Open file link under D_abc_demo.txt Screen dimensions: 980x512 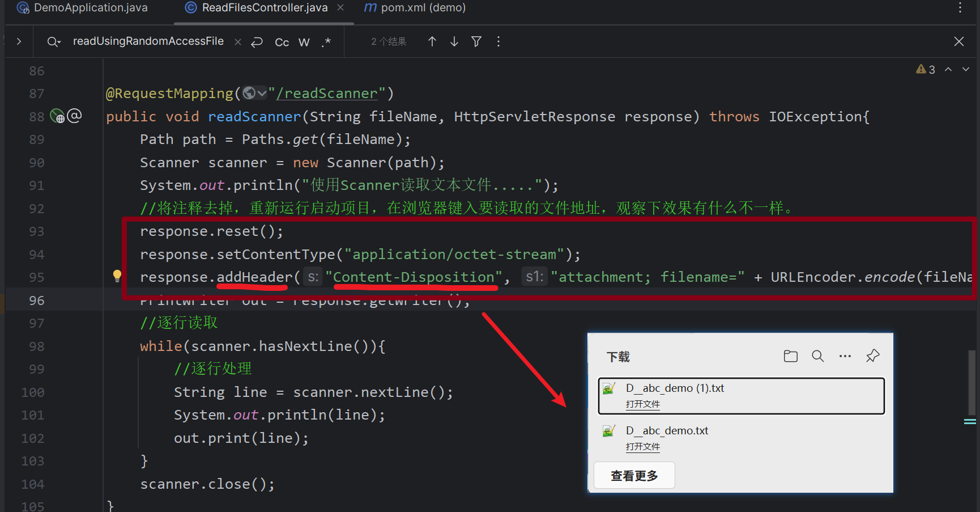coord(642,447)
